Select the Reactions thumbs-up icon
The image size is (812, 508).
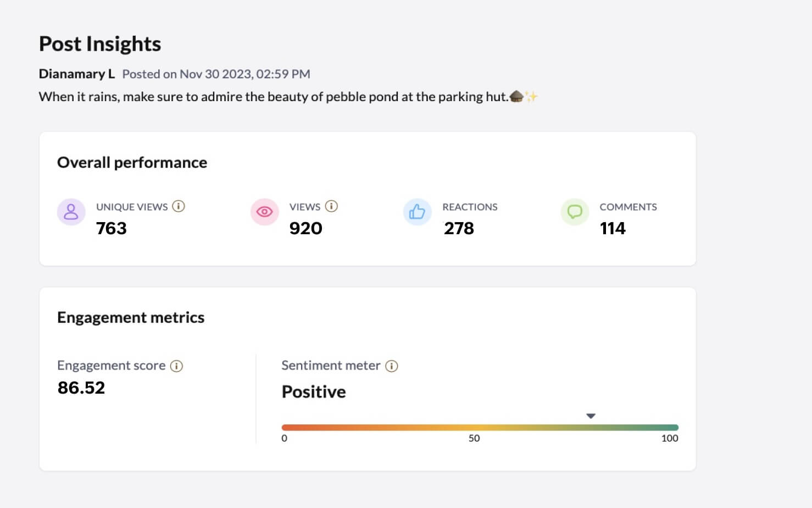417,212
